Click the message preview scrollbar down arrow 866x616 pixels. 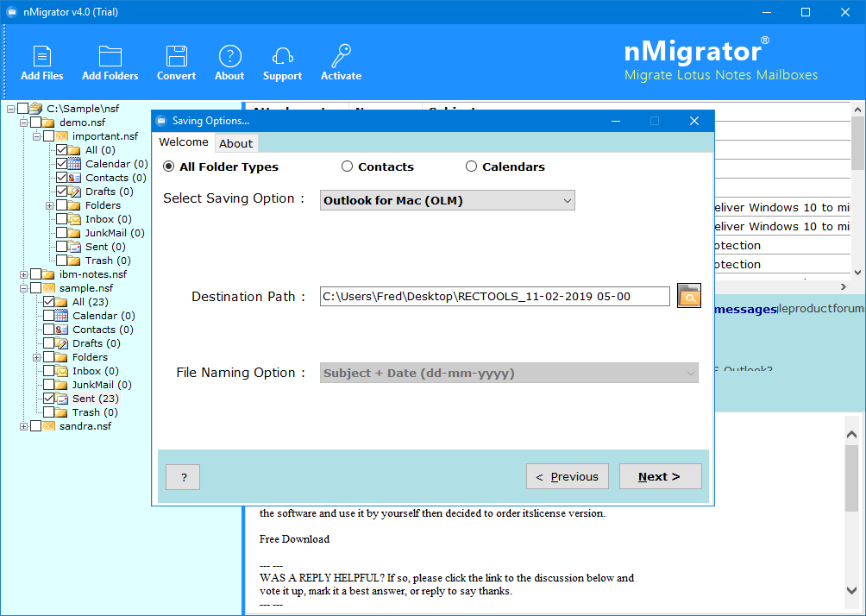coord(851,591)
